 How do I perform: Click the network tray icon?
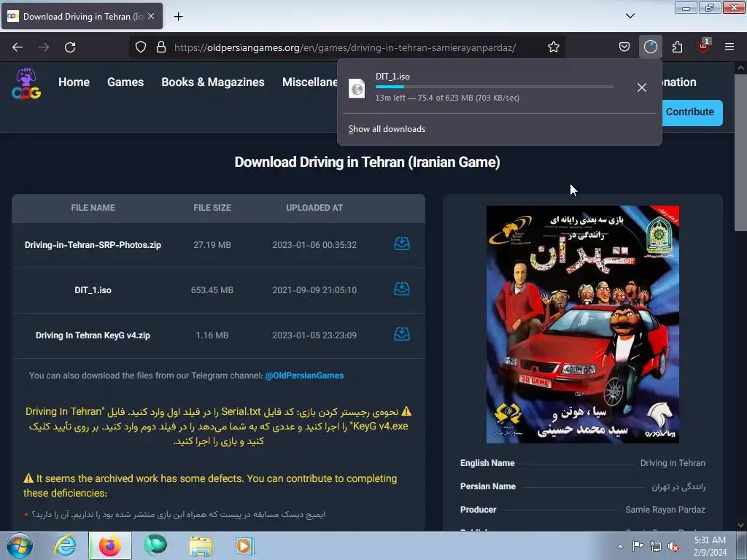click(656, 546)
